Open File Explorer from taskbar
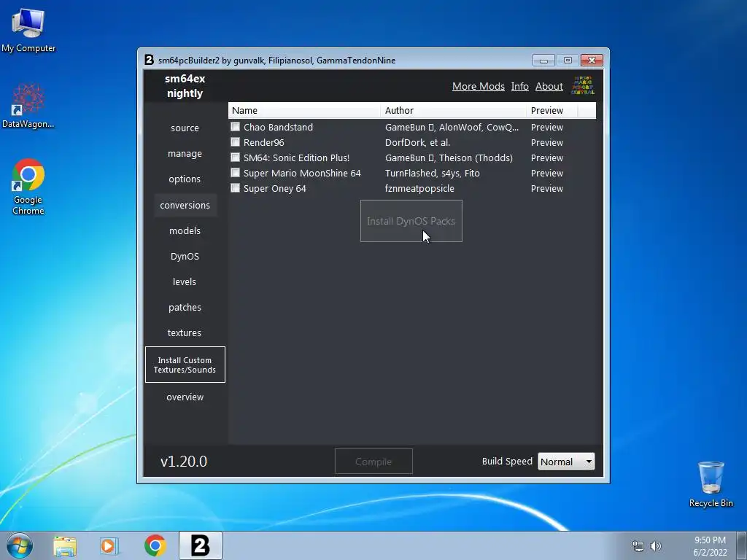 [65, 546]
